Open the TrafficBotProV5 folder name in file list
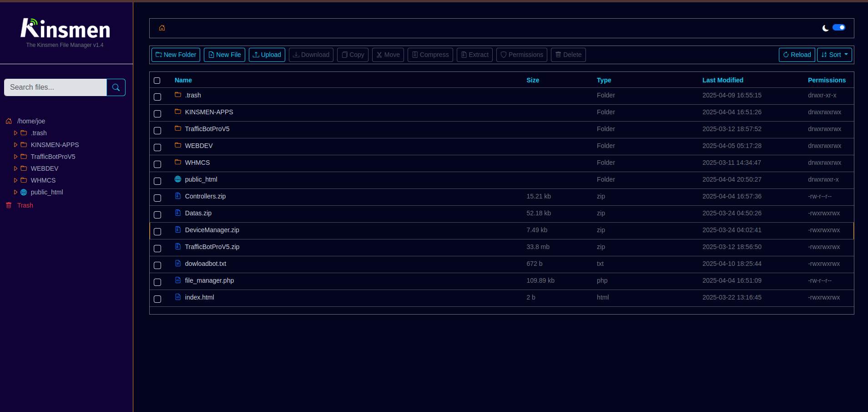The image size is (868, 412). pos(207,129)
